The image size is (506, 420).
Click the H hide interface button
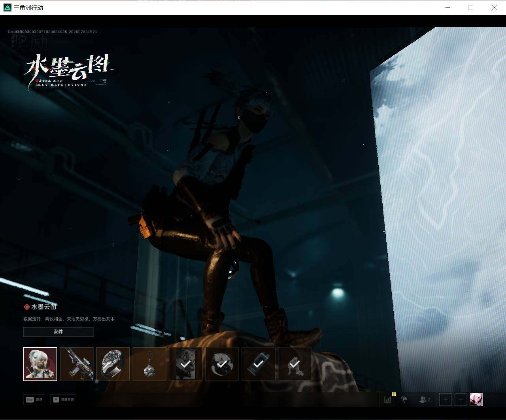click(x=63, y=399)
